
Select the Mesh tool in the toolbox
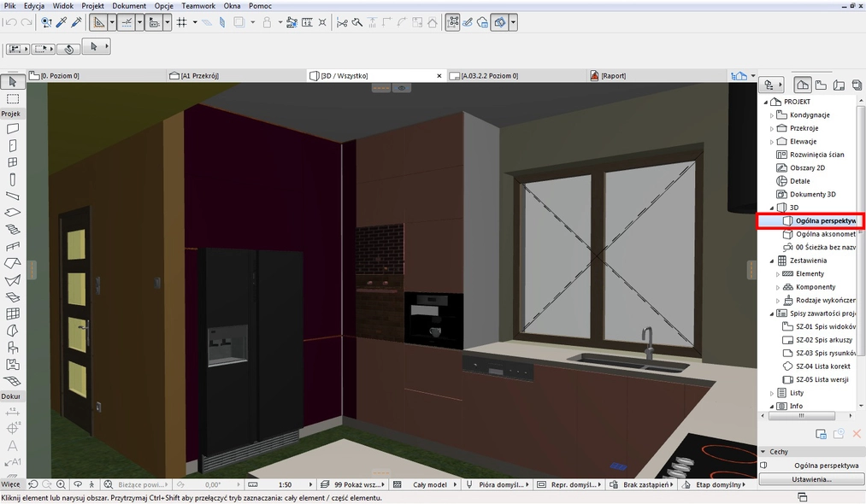click(x=12, y=381)
